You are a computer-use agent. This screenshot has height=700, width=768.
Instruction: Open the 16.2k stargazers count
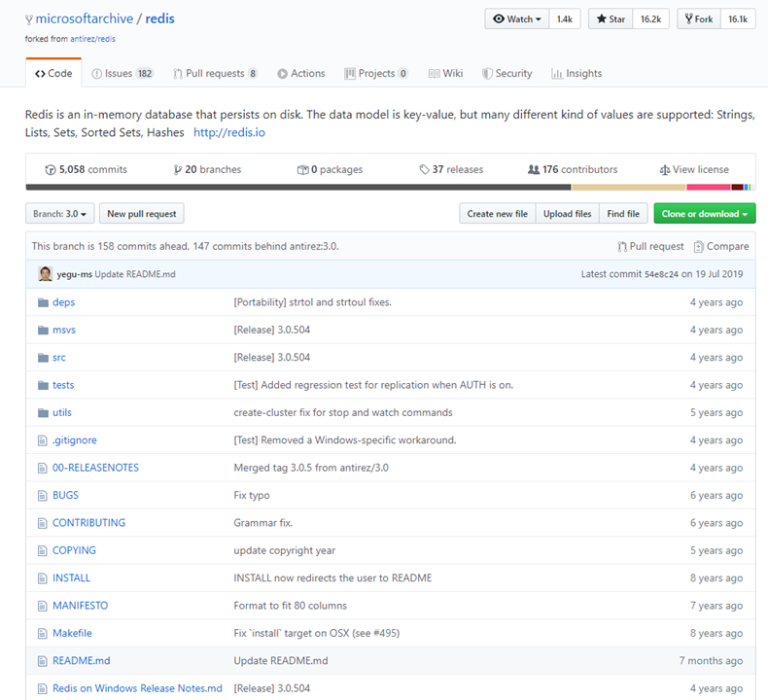click(x=650, y=19)
